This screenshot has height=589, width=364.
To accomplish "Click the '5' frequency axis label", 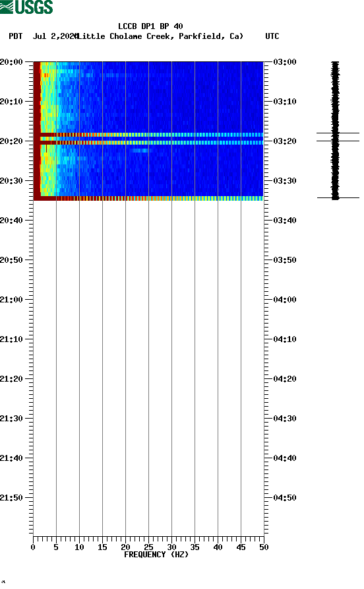I will tap(56, 547).
